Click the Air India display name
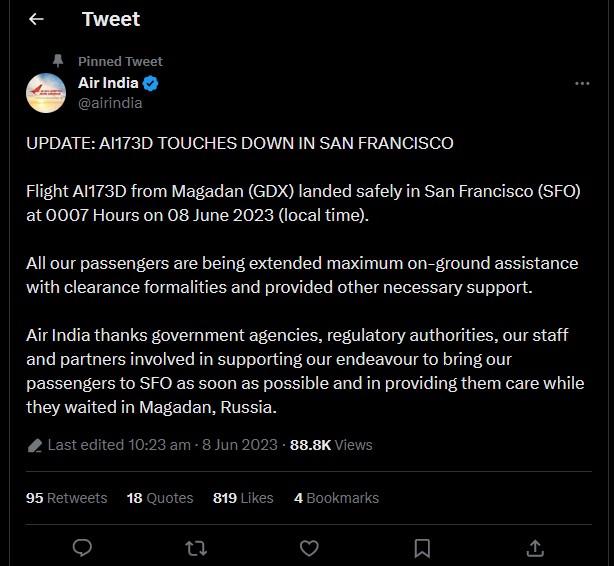This screenshot has width=614, height=566. click(108, 83)
